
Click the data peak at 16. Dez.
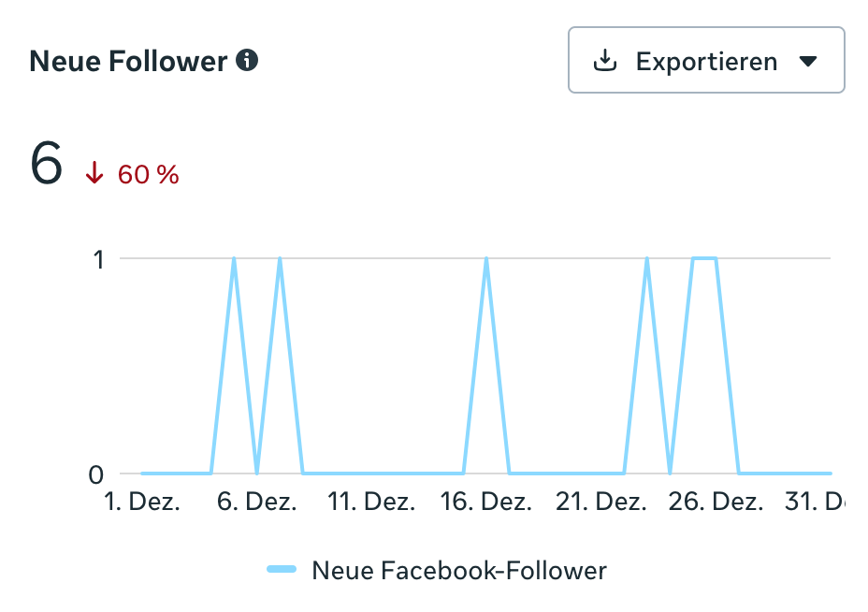486,259
